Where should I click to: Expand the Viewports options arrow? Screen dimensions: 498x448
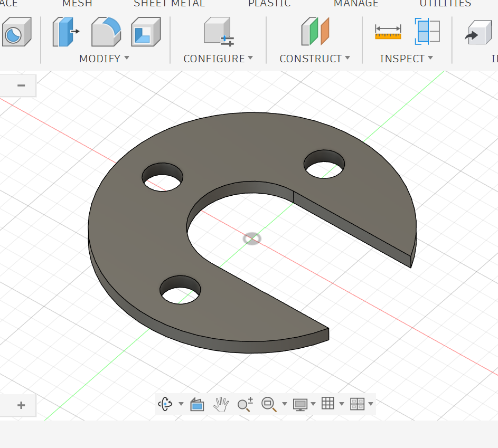pos(371,404)
